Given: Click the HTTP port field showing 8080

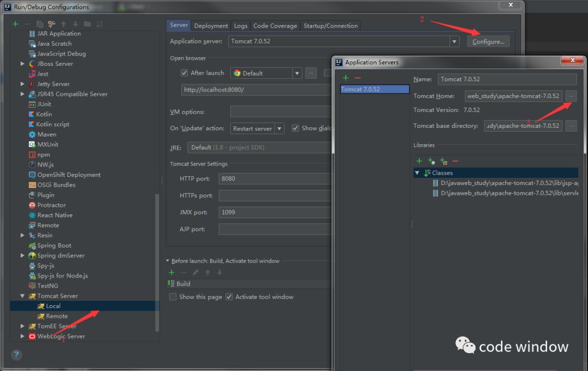Looking at the screenshot, I should pos(275,179).
